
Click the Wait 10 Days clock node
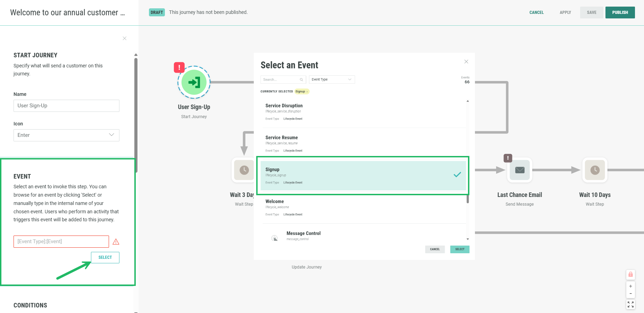coord(595,170)
